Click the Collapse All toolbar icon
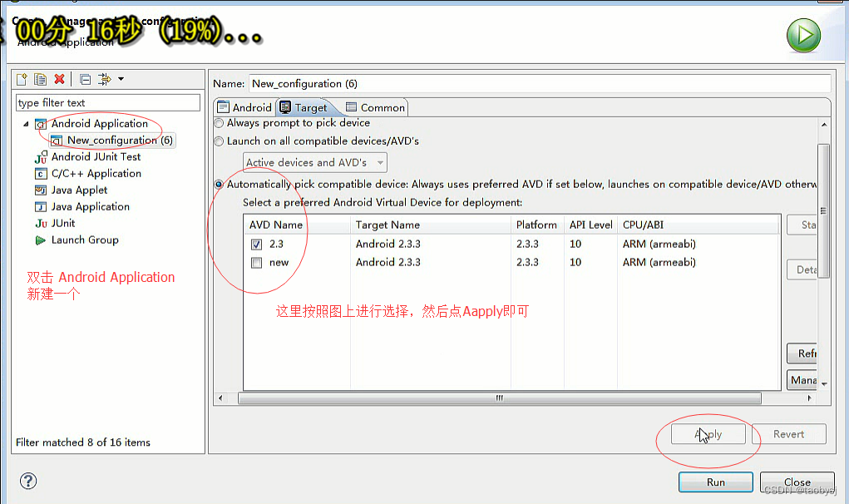The height and width of the screenshot is (504, 849). pyautogui.click(x=85, y=80)
